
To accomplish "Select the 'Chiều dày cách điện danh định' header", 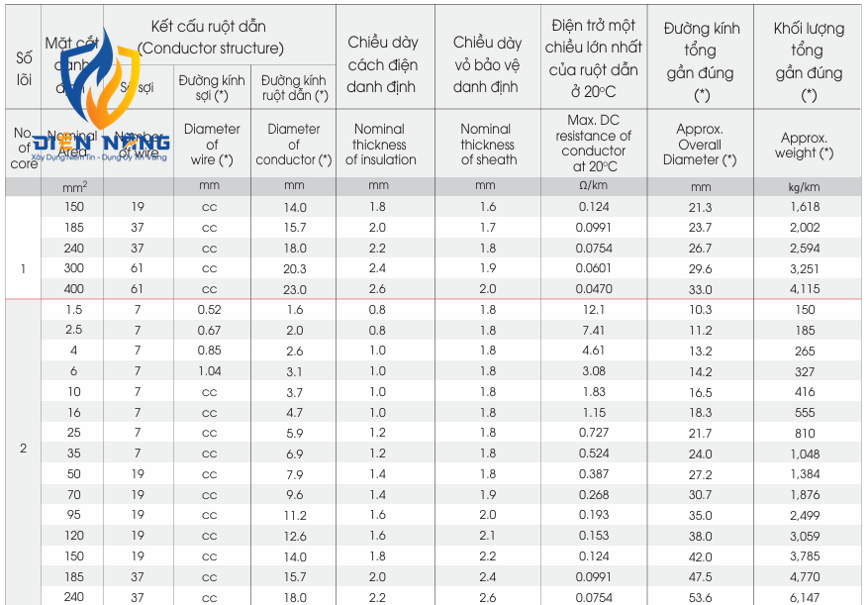I will [382, 64].
